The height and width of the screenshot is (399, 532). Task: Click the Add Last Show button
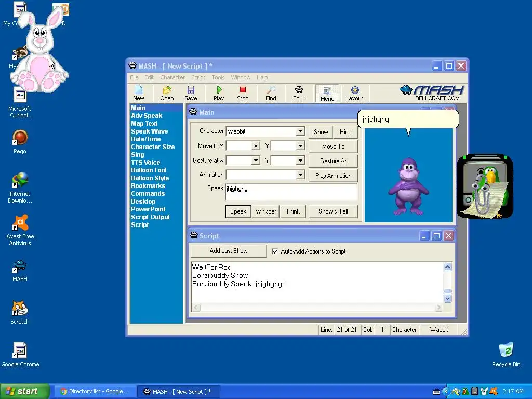point(229,251)
